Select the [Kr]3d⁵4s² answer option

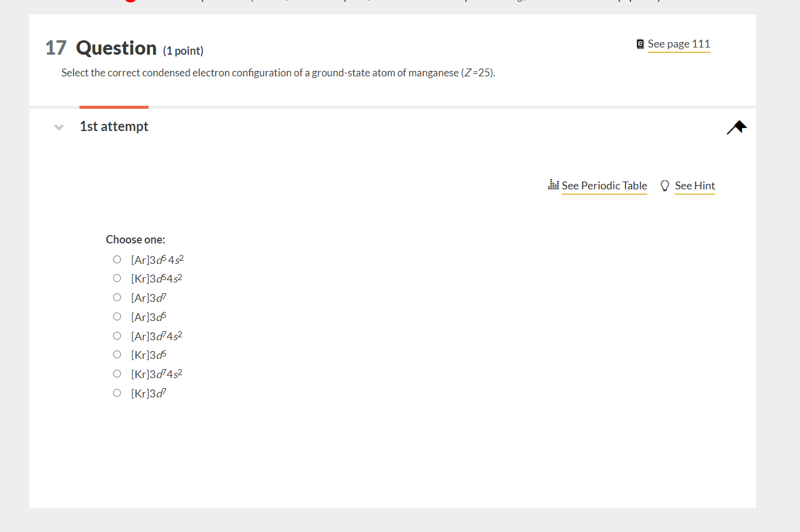coord(117,278)
